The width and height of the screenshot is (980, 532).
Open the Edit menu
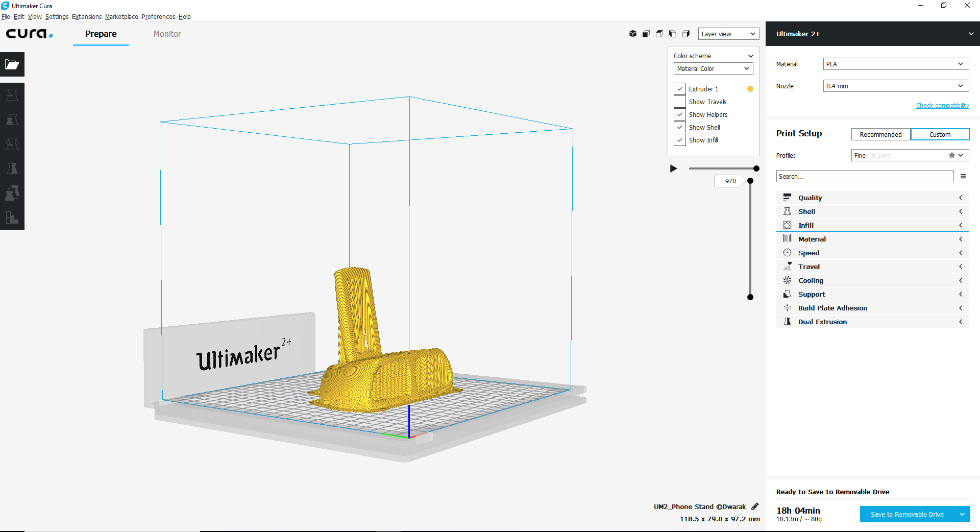19,17
